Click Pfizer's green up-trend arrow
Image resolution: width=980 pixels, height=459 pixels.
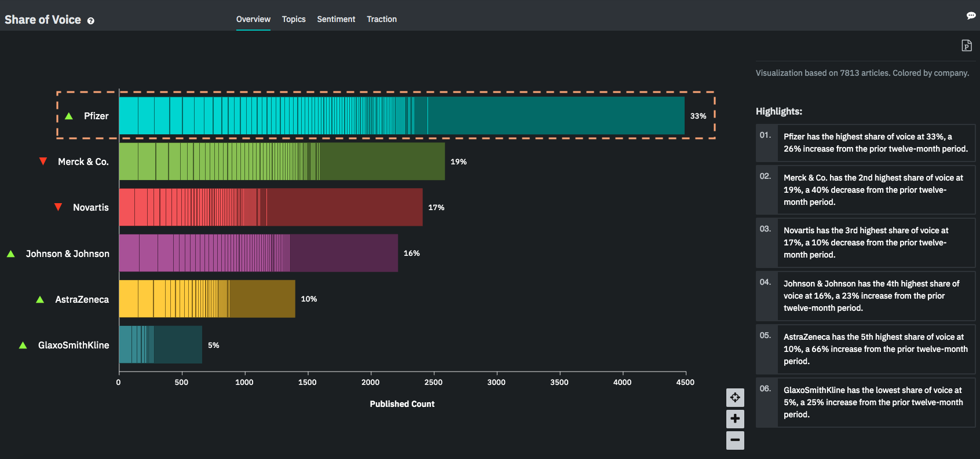pos(69,116)
